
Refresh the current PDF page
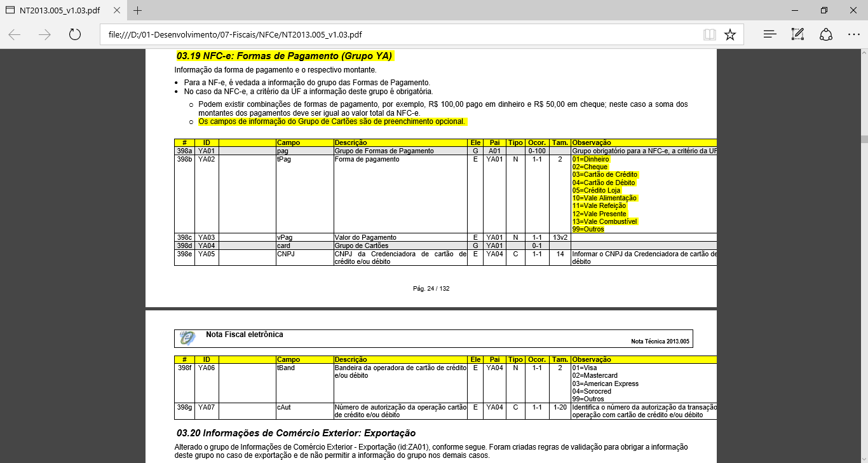pyautogui.click(x=74, y=34)
